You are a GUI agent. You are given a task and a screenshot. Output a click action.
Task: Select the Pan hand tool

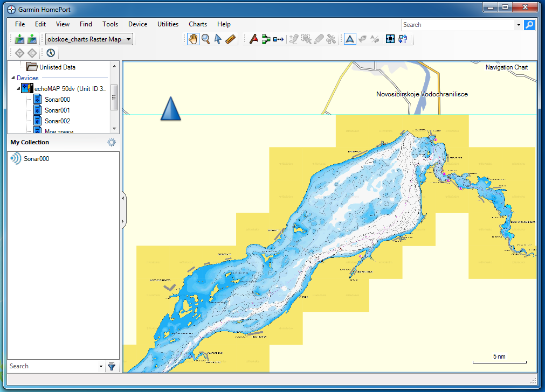193,39
